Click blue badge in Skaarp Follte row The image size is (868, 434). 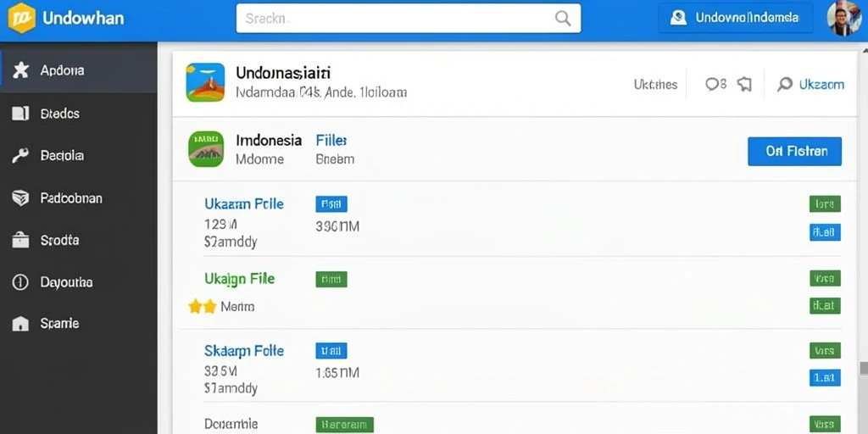[x=825, y=378]
